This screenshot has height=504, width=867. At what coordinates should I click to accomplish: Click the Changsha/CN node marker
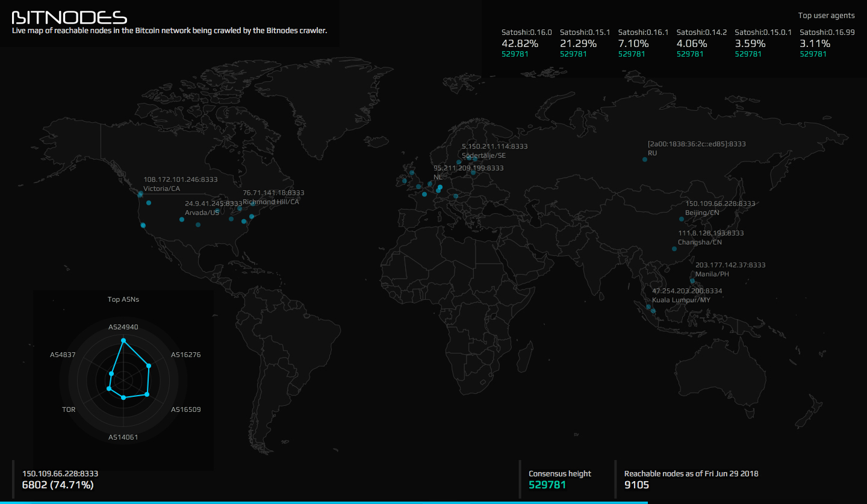click(673, 249)
